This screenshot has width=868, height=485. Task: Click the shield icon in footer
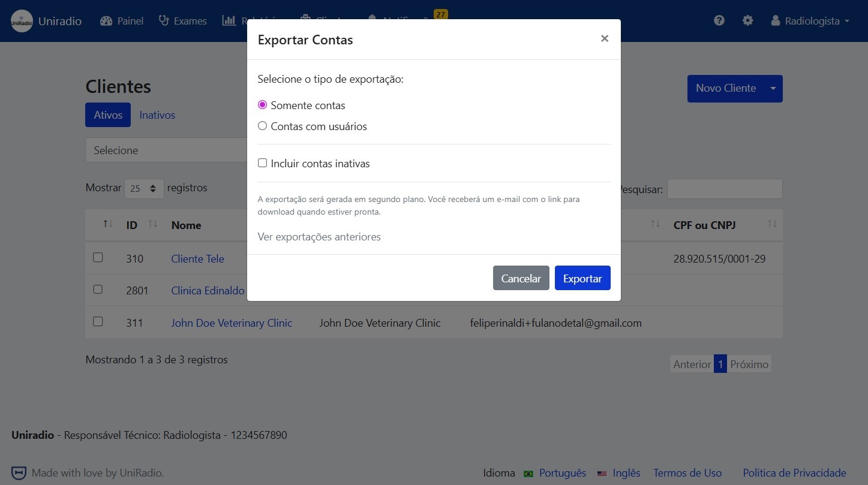pos(19,472)
